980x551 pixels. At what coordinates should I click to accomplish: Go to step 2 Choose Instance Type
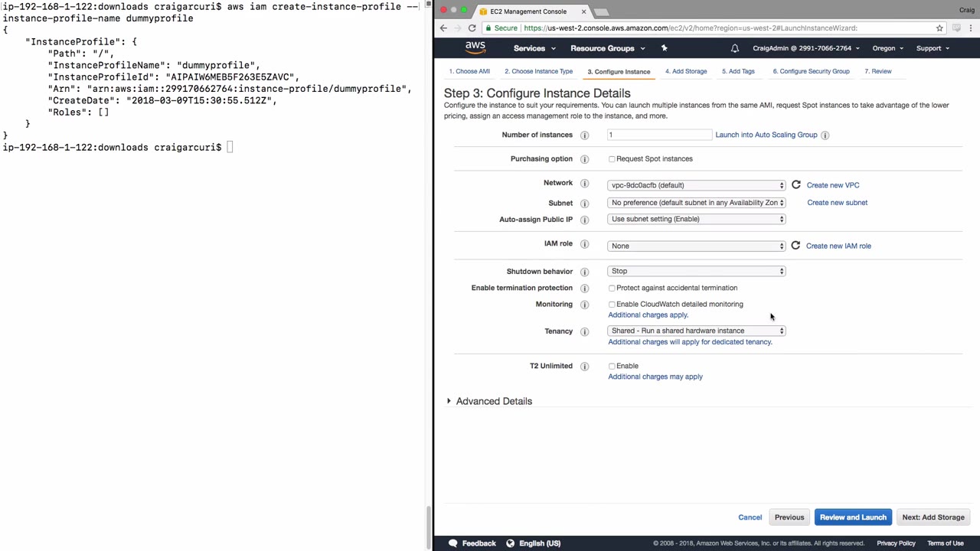tap(538, 71)
